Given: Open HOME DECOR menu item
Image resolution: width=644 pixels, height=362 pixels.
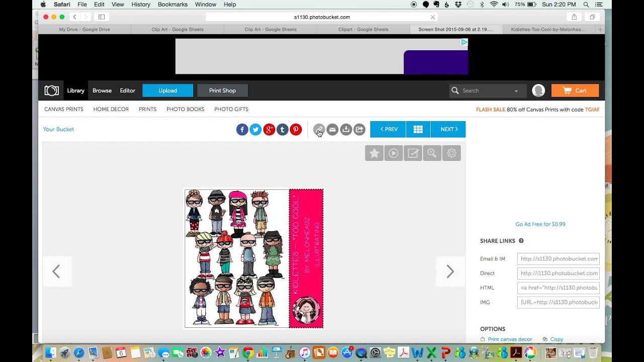Looking at the screenshot, I should (111, 109).
